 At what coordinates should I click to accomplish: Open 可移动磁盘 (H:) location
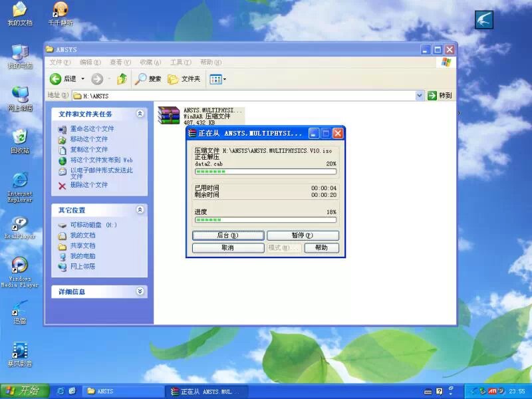pos(93,225)
